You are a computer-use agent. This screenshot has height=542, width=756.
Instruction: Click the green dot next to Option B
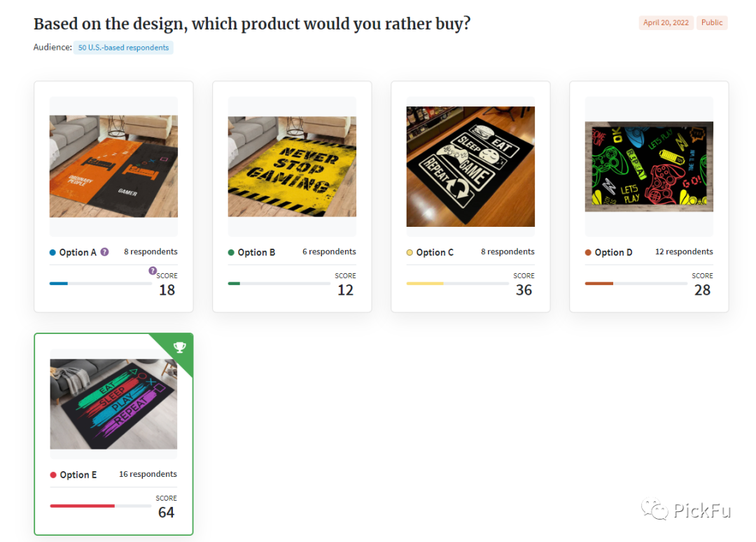pyautogui.click(x=231, y=252)
